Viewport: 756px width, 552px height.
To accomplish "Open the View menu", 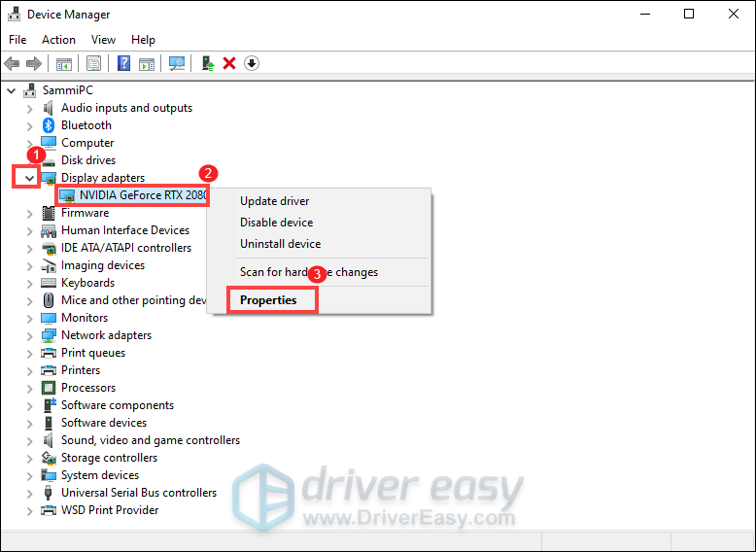I will tap(103, 40).
